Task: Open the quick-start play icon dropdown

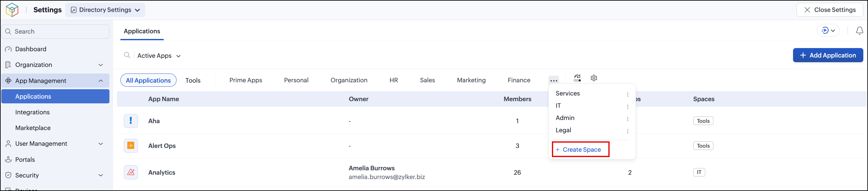Action: 828,30
